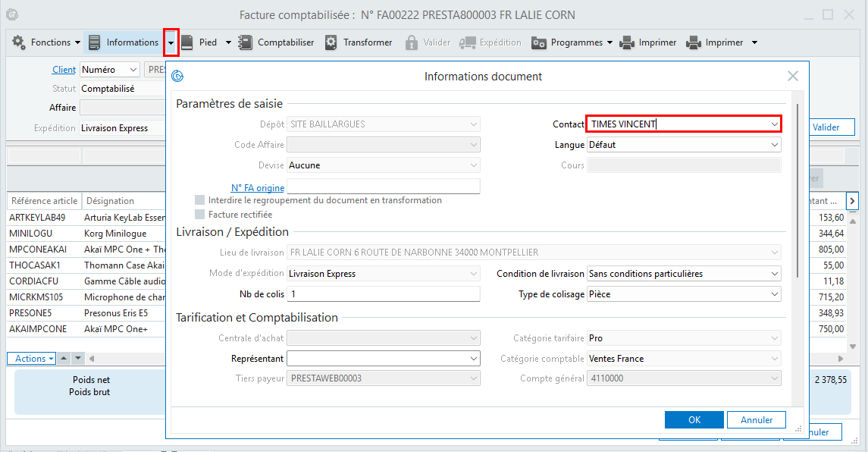The width and height of the screenshot is (868, 452).
Task: Click the first Imprimer printer icon
Action: 627,42
